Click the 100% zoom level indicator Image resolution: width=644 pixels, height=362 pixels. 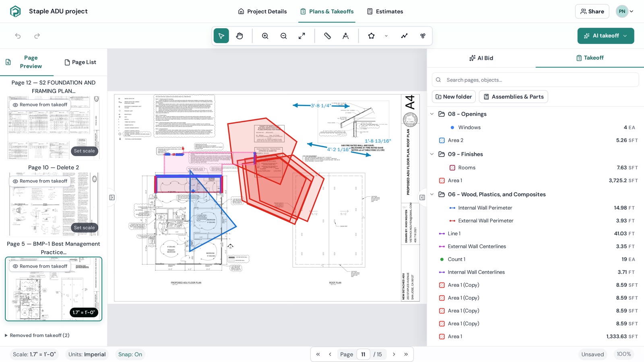(624, 354)
